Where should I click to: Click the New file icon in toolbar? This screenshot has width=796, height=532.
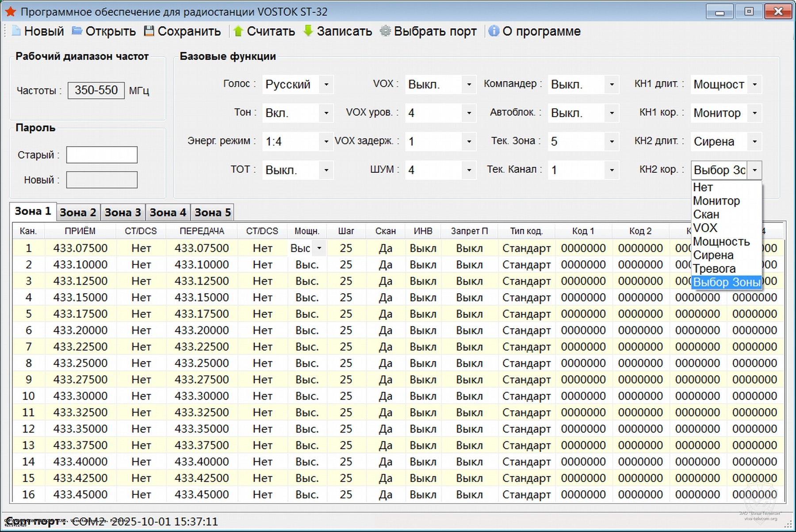16,31
